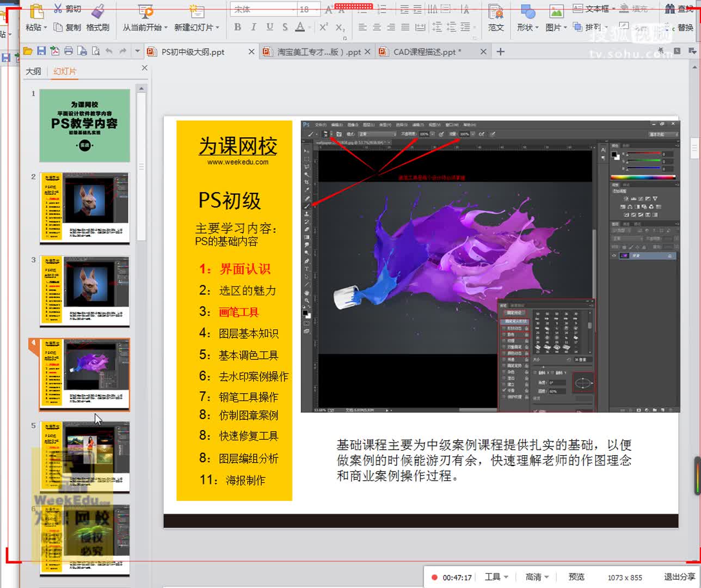Switch to 淘宝美工专才 ppt document tab
This screenshot has height=588, width=701.
click(x=319, y=52)
